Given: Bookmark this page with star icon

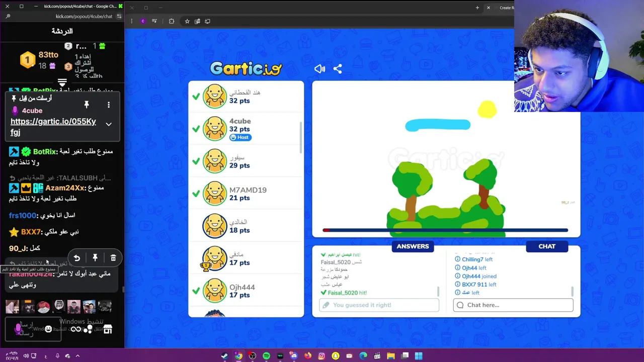Looking at the screenshot, I should click(x=187, y=21).
